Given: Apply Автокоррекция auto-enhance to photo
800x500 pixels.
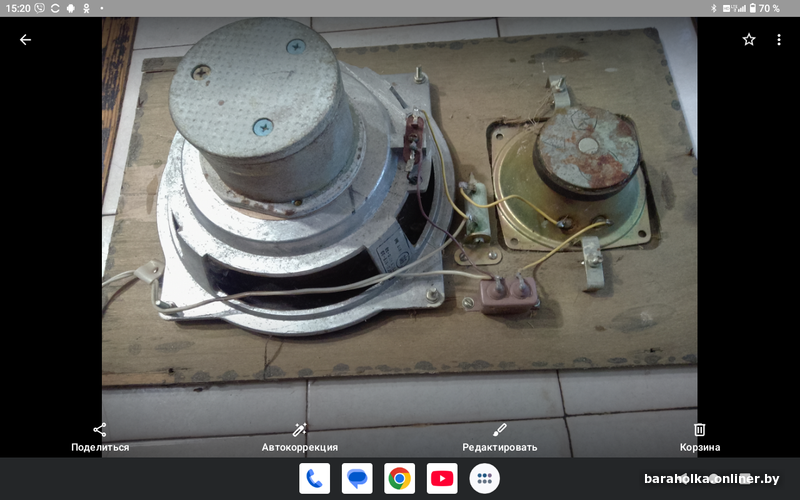Looking at the screenshot, I should (x=299, y=438).
